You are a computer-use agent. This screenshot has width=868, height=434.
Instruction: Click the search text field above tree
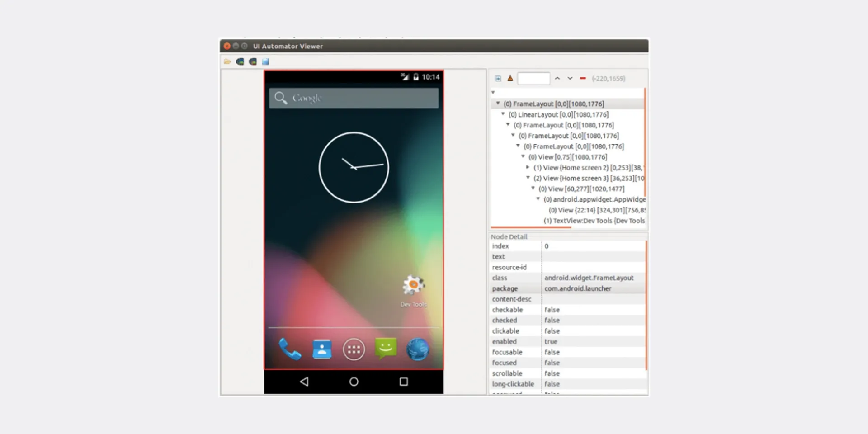[533, 79]
